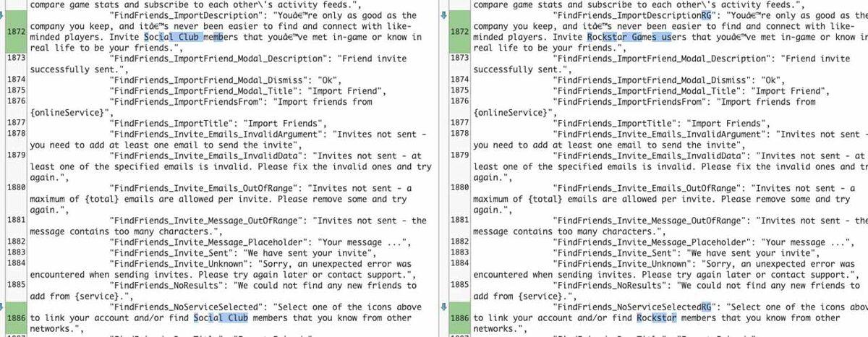Click line number 1873 in the left pane
The height and width of the screenshot is (337, 868).
[x=15, y=59]
